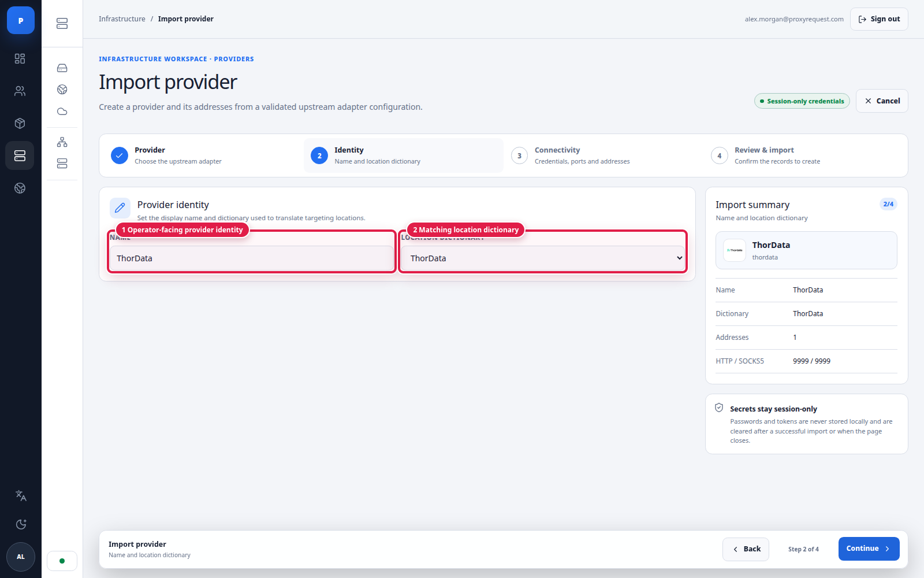The image size is (924, 578).
Task: Jump to the Connectivity step
Action: (603, 155)
